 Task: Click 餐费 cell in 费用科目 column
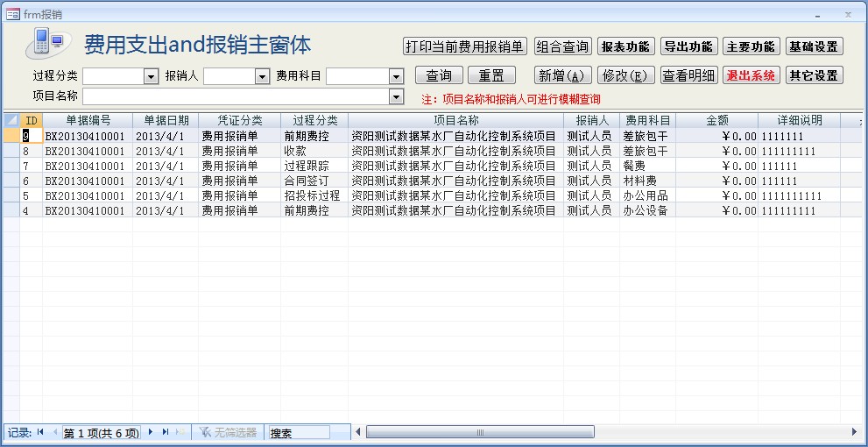647,166
